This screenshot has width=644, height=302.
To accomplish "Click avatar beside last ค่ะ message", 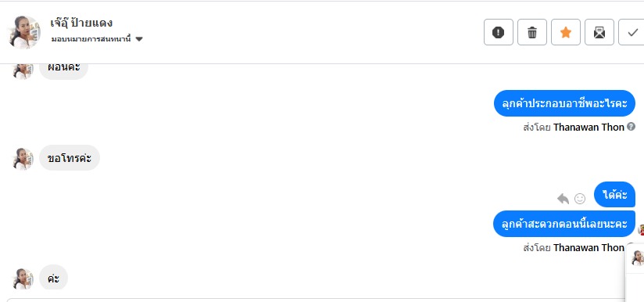I will [23, 279].
